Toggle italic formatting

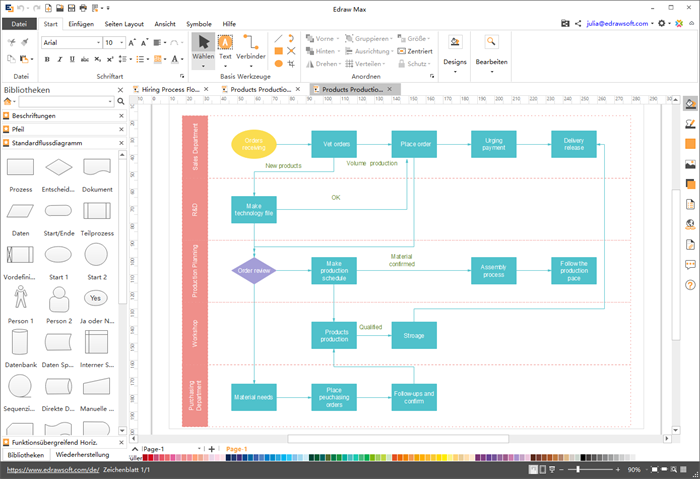[58, 58]
